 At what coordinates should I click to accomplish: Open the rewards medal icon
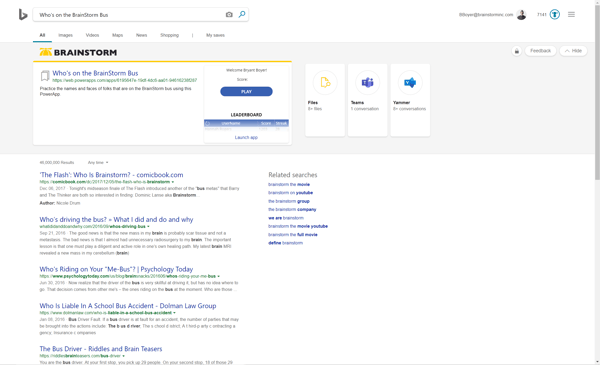[x=555, y=15]
